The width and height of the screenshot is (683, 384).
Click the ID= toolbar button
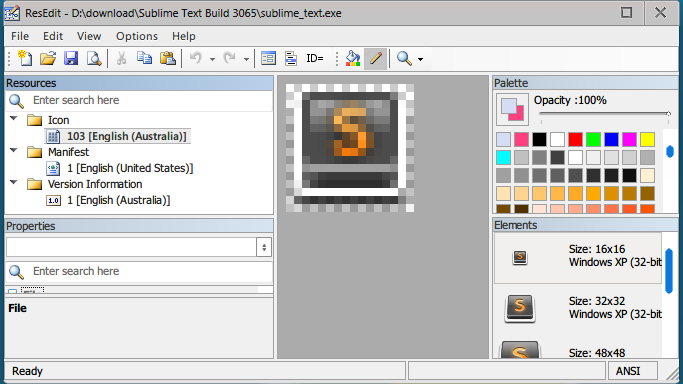coord(314,58)
